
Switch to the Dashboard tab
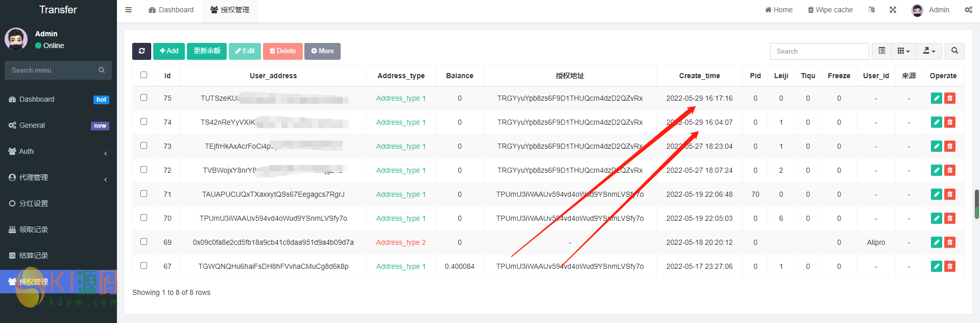pyautogui.click(x=171, y=10)
